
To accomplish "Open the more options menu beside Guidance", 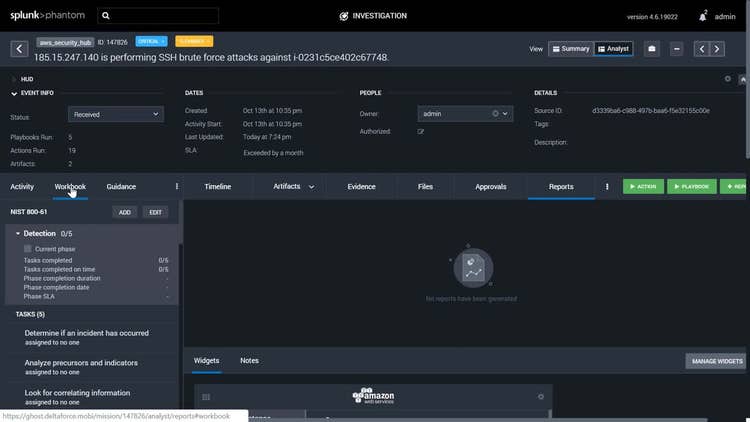I will coord(177,186).
